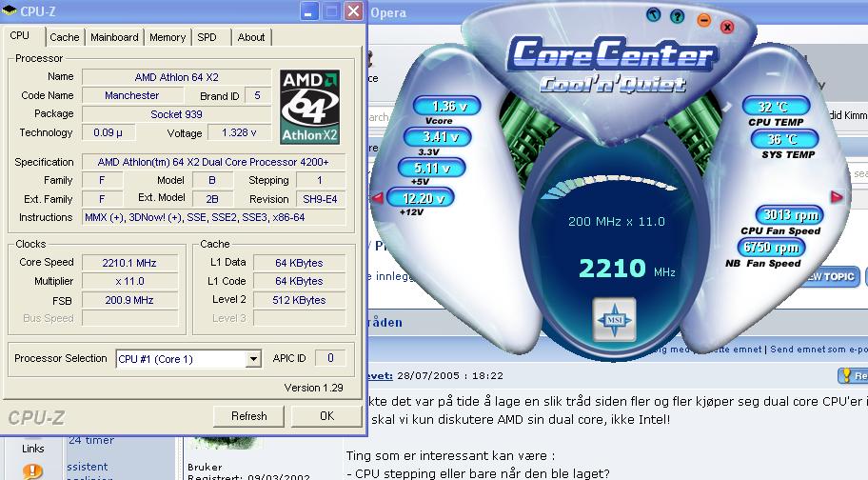Open the SPD tab in CPU-Z
This screenshot has height=480, width=868.
207,37
